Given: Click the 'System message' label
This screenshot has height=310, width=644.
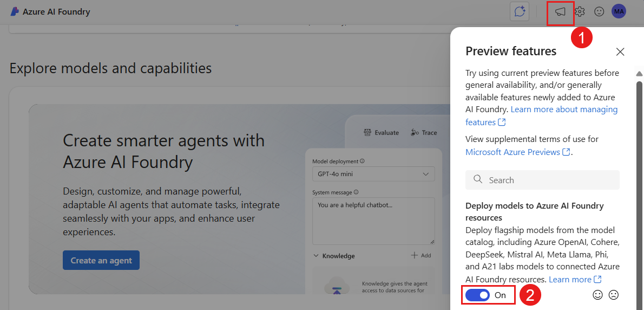Looking at the screenshot, I should point(332,192).
